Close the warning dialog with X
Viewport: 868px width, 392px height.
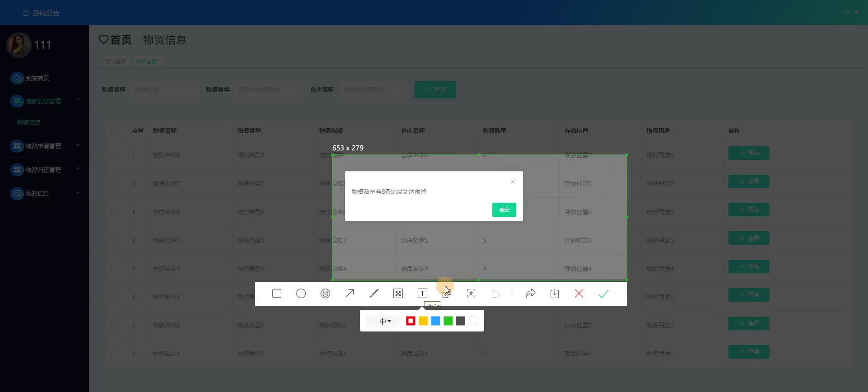tap(513, 182)
